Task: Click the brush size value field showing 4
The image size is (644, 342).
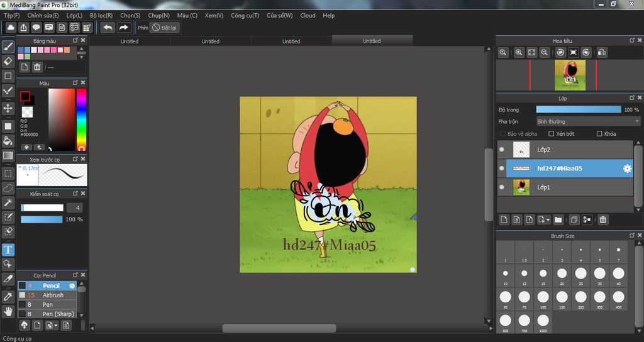Action: 75,207
